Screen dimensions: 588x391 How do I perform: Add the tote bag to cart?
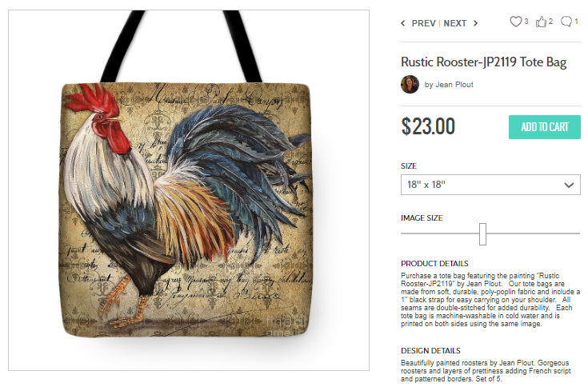[545, 127]
